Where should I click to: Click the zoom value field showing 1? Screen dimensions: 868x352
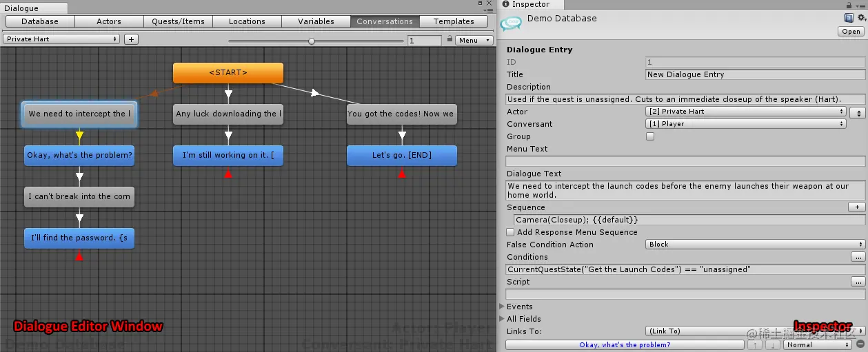424,41
